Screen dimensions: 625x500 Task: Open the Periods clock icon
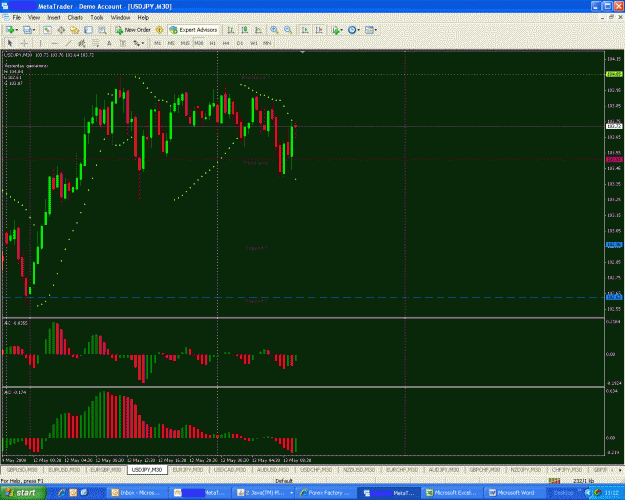(x=352, y=30)
